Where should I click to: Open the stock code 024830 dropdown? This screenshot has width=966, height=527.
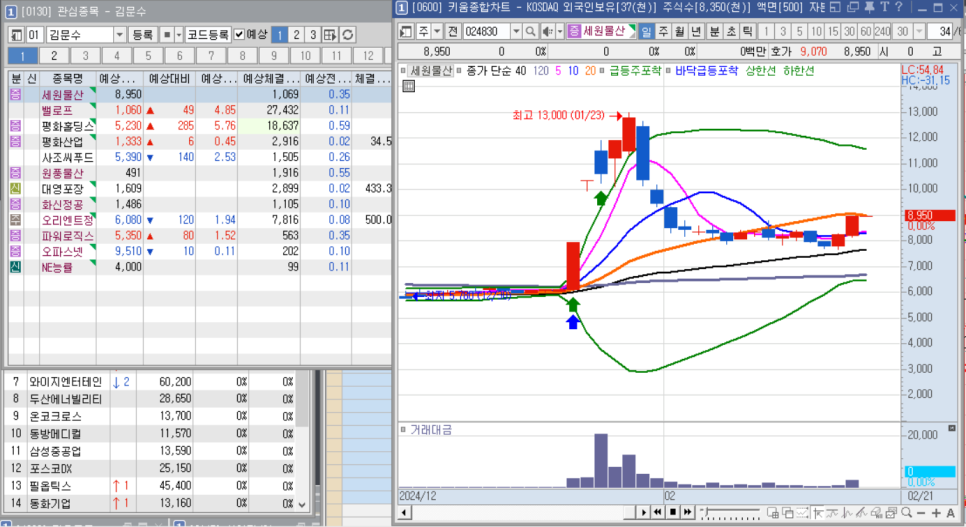click(x=516, y=31)
